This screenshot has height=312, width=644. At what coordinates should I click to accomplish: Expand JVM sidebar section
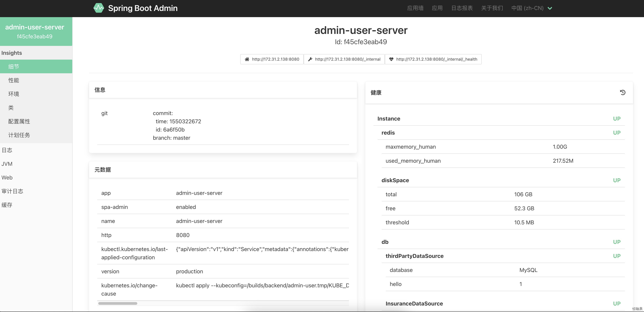[x=36, y=164]
